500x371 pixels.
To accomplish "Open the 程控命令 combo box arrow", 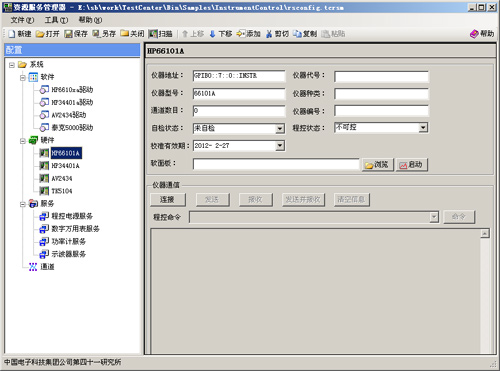I will click(434, 217).
